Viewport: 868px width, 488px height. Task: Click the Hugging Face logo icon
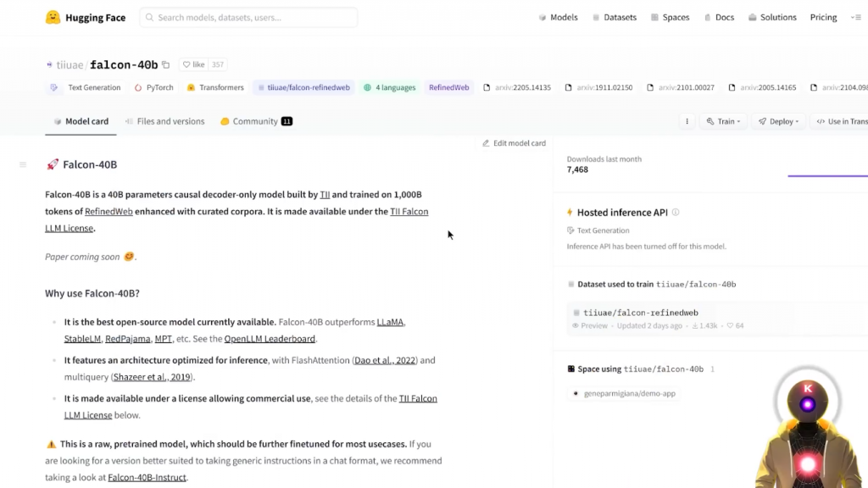[53, 18]
